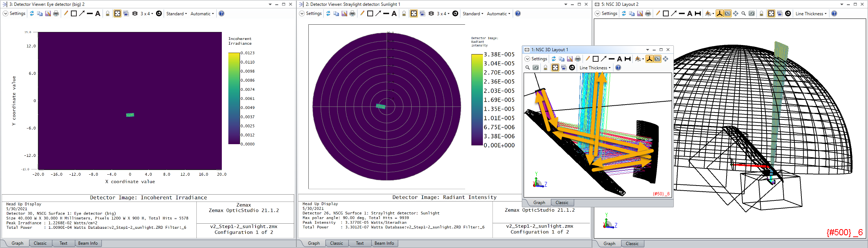Open Standard dropdown in Eye detector viewer
This screenshot has height=248, width=868.
click(x=177, y=13)
